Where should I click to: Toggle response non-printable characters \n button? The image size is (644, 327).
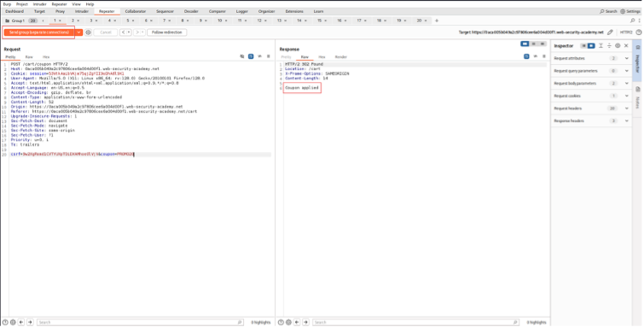(536, 56)
